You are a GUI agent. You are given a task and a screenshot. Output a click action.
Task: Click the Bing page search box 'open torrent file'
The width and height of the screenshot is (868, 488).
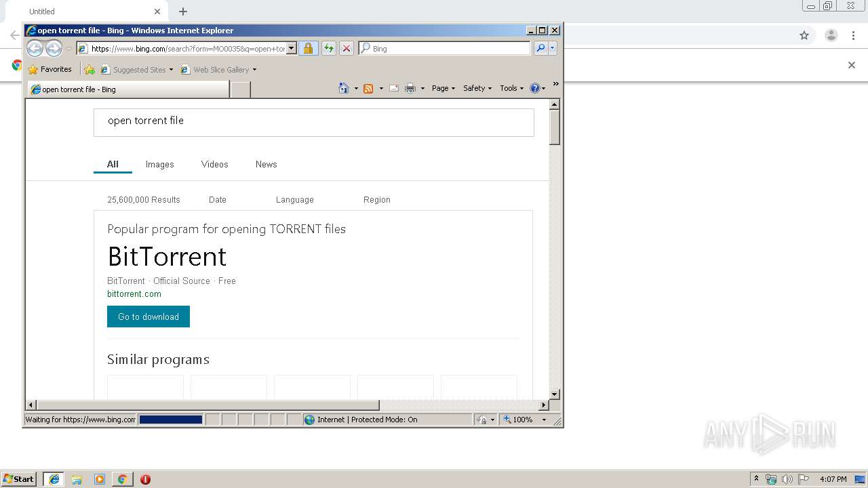pyautogui.click(x=314, y=123)
